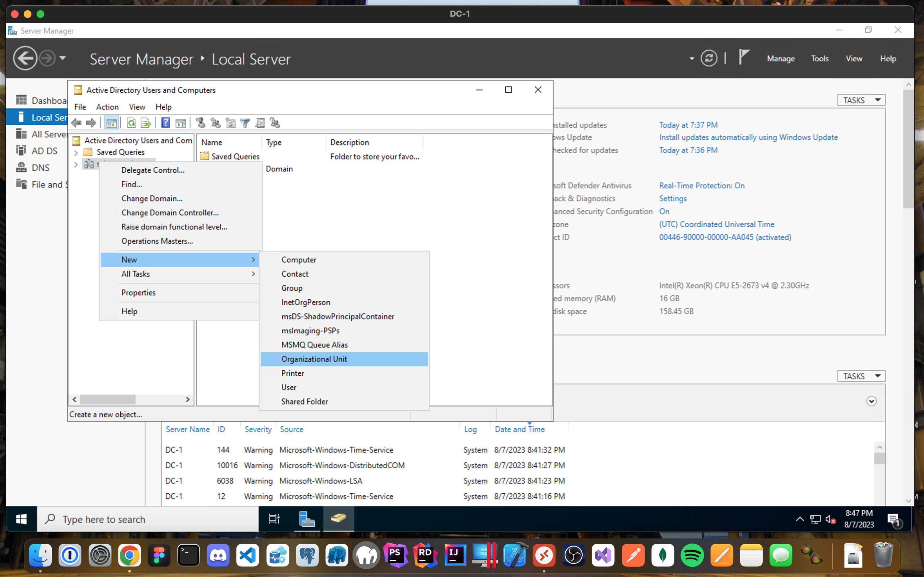Click the Refresh icon in ADUC toolbar
The height and width of the screenshot is (577, 924).
click(x=131, y=123)
